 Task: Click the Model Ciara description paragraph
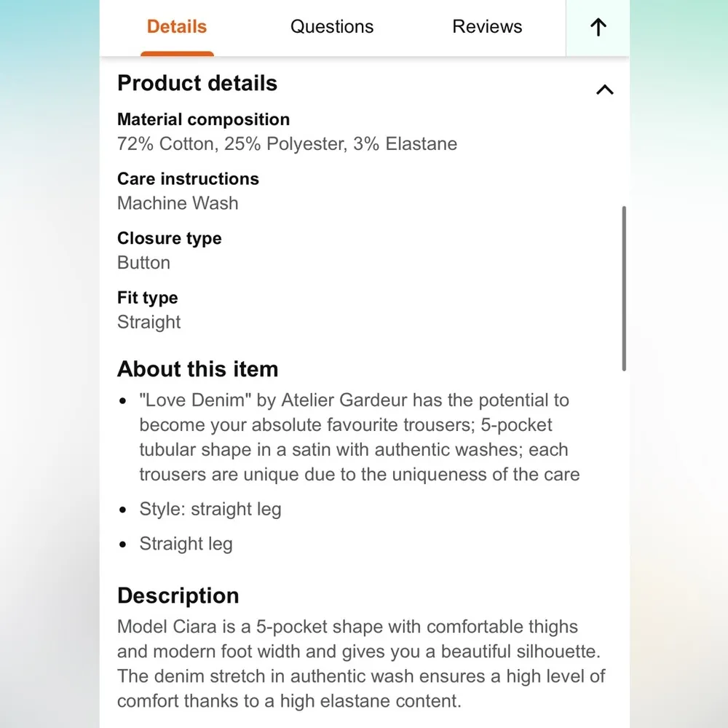tap(361, 664)
